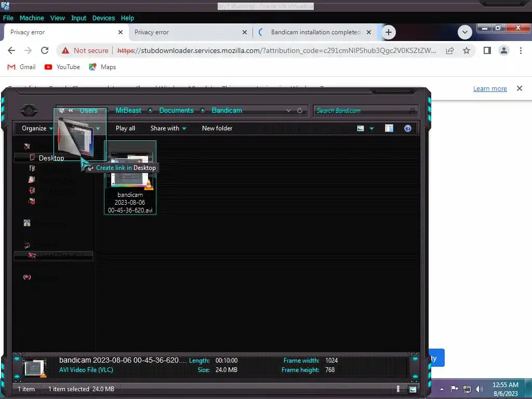Screen dimensions: 532x399
Task: Click file preview icon in details pane
Action: (x=35, y=367)
